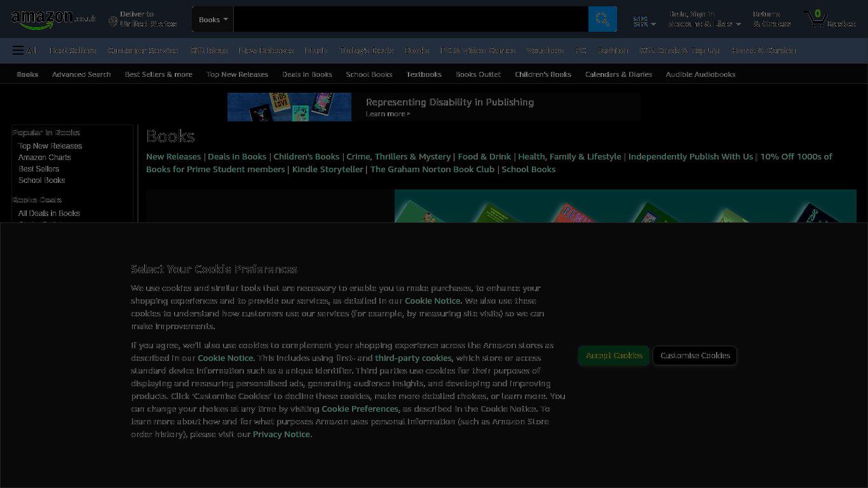Open Customer Service in navigation bar
Viewport: 868px width, 488px height.
[x=143, y=50]
